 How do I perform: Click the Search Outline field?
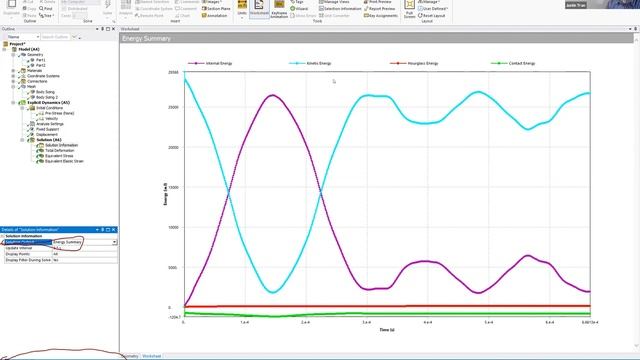click(56, 37)
